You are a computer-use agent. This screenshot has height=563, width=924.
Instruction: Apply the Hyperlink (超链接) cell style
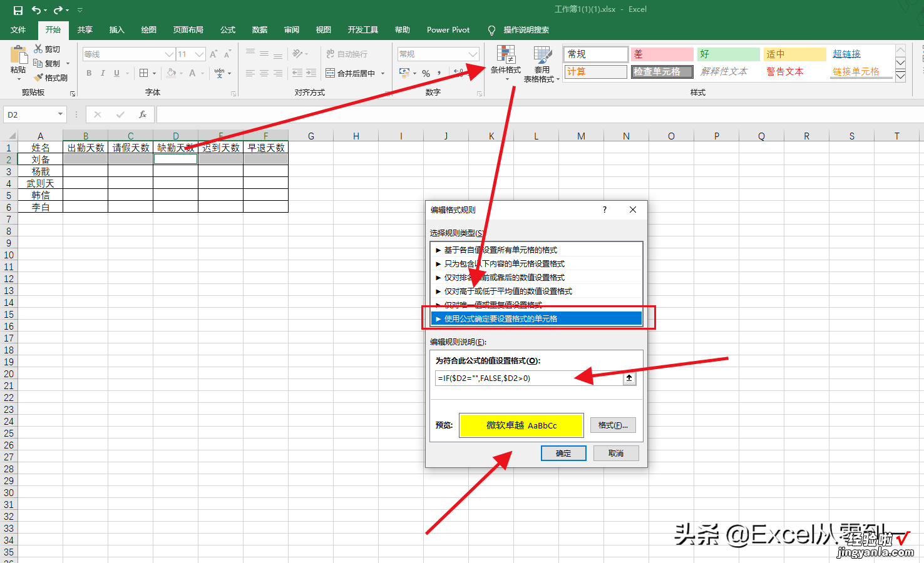pos(860,54)
